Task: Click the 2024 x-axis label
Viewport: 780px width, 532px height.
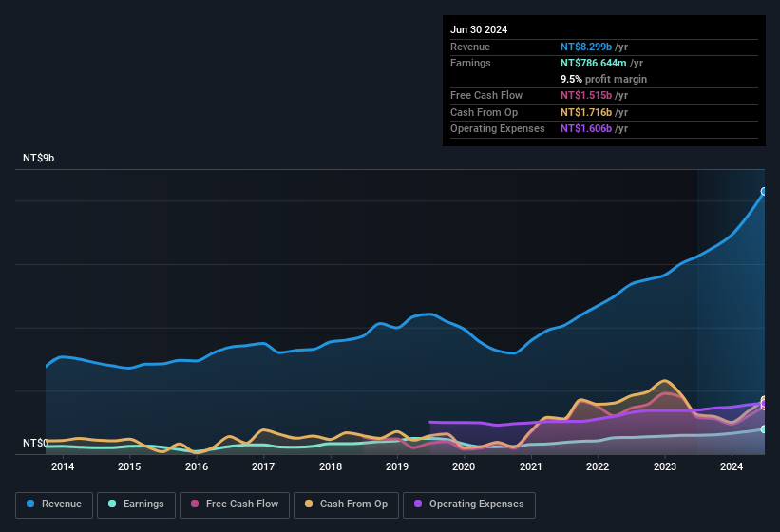Action: pos(732,466)
